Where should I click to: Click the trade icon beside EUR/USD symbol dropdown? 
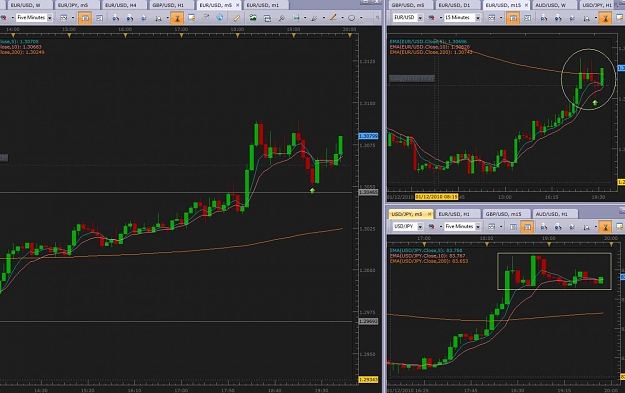[x=431, y=18]
